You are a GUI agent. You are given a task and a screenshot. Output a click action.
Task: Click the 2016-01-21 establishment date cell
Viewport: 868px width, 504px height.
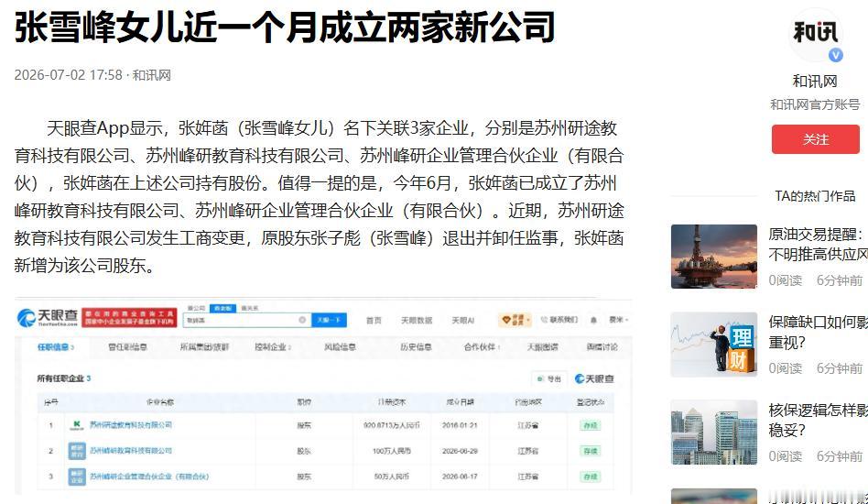tap(460, 425)
